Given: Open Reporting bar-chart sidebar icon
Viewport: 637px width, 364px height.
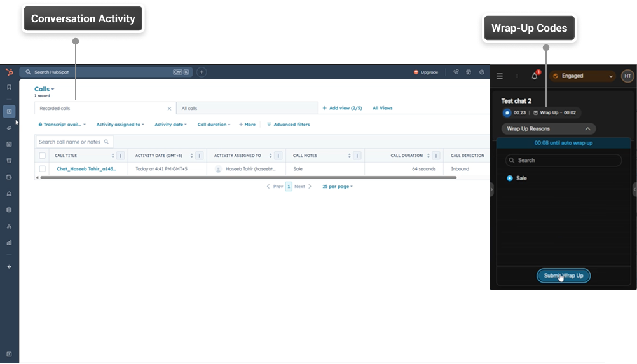Looking at the screenshot, I should [x=9, y=243].
